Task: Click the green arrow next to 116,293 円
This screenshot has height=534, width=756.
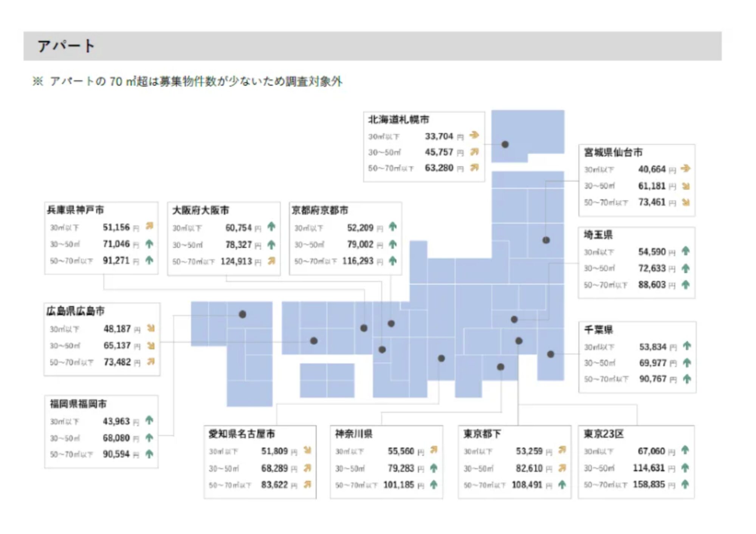Action: pos(393,261)
